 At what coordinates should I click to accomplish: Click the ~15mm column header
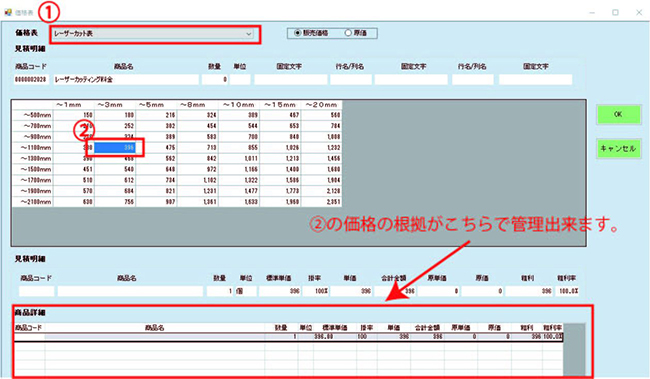pyautogui.click(x=280, y=105)
